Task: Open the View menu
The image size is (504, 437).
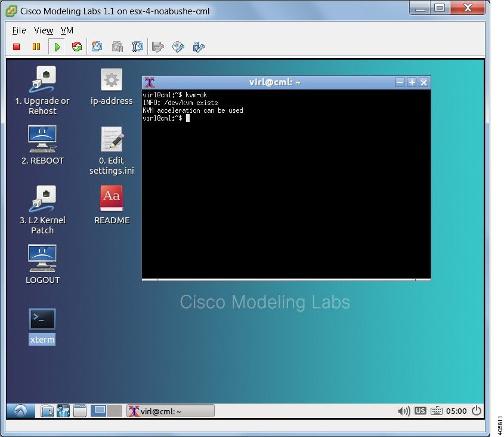Action: pos(44,30)
